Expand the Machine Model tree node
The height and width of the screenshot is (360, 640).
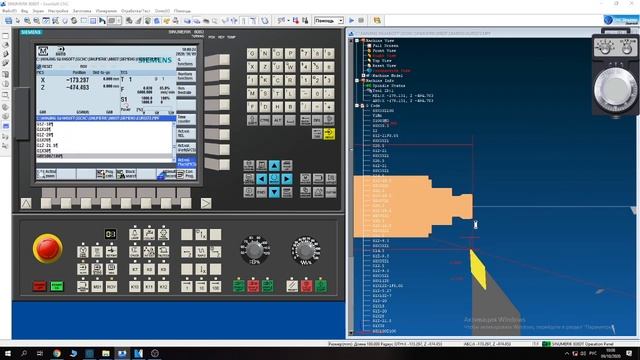363,76
